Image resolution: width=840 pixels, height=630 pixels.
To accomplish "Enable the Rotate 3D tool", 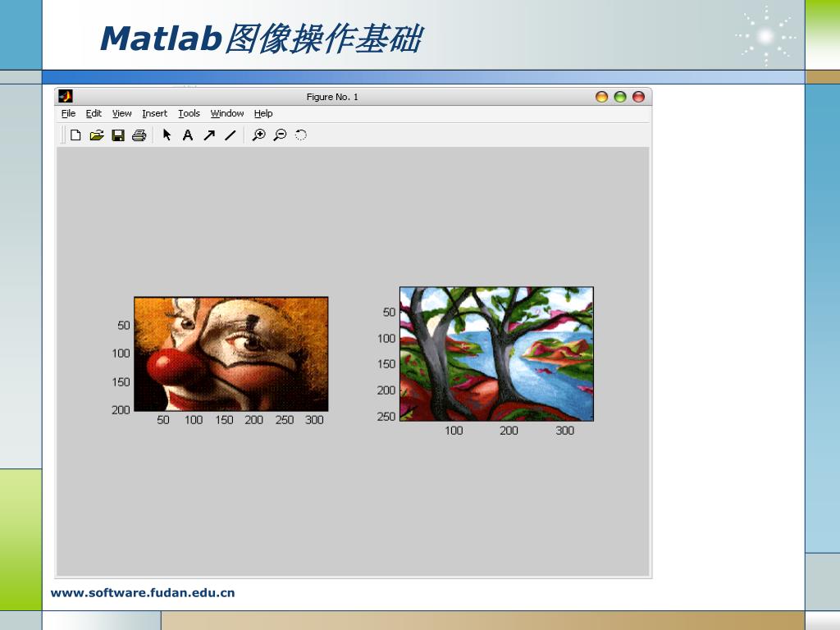I will 301,135.
